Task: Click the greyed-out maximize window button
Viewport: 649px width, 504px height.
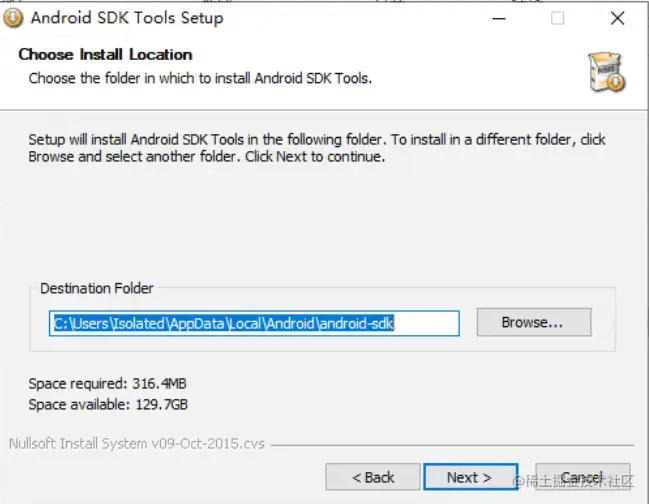Action: [x=558, y=18]
